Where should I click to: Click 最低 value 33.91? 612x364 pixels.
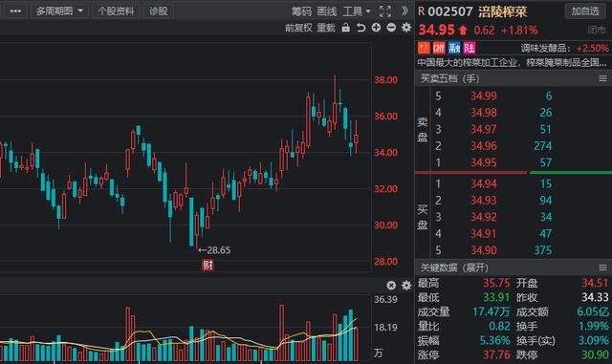[x=496, y=297]
